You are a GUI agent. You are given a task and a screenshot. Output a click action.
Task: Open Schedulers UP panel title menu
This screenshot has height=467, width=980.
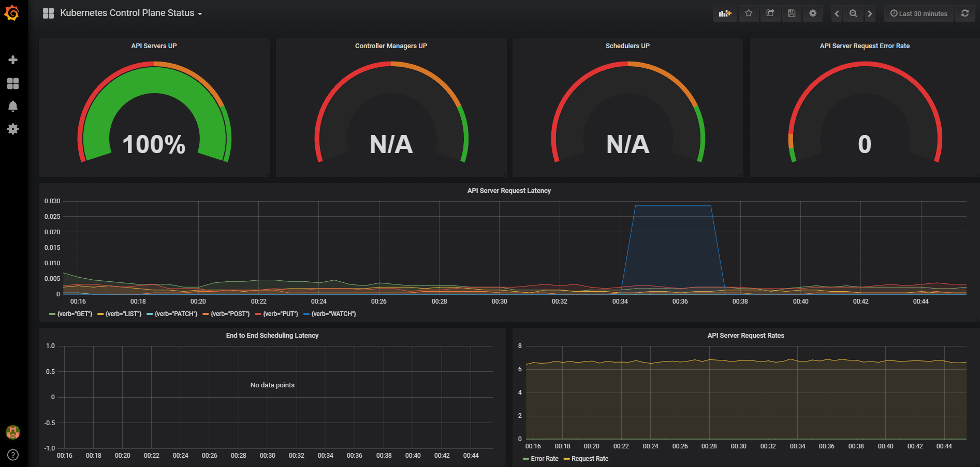(x=627, y=46)
